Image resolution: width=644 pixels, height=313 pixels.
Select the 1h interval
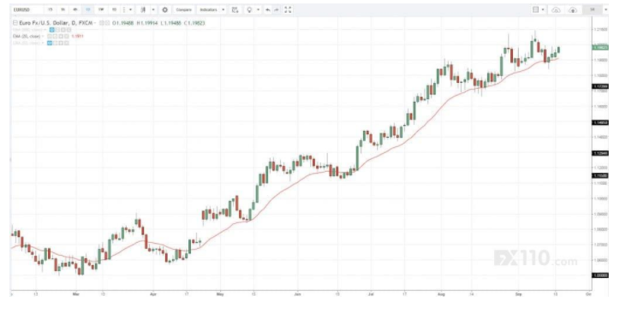[63, 9]
